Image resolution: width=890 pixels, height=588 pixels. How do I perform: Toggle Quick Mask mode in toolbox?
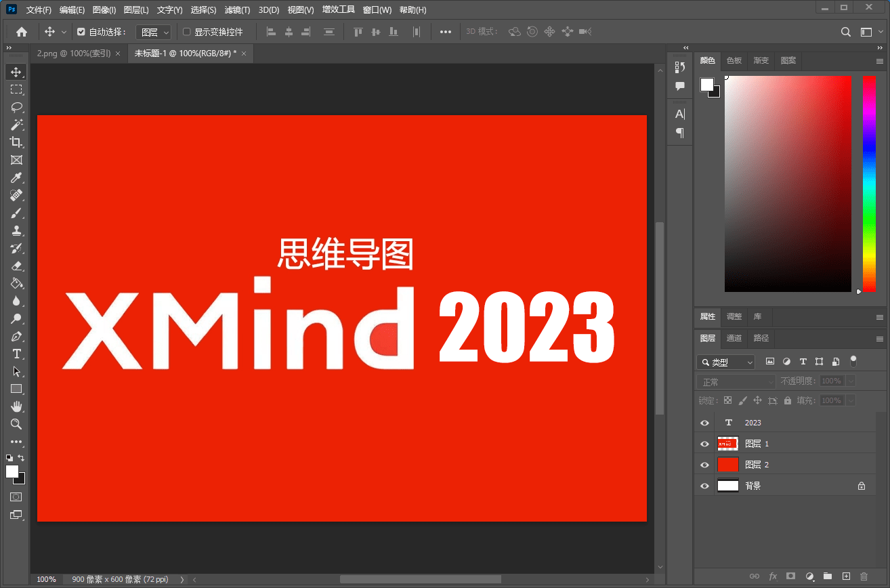(16, 497)
